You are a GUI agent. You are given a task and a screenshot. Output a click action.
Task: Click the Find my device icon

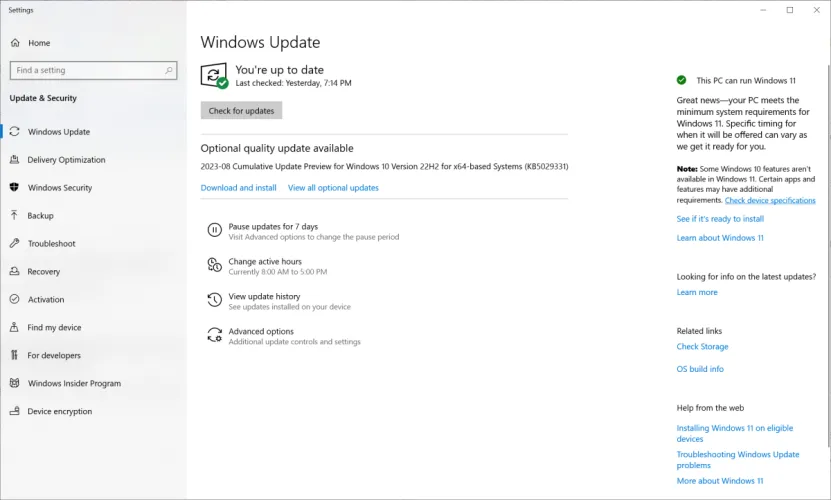[x=15, y=328]
